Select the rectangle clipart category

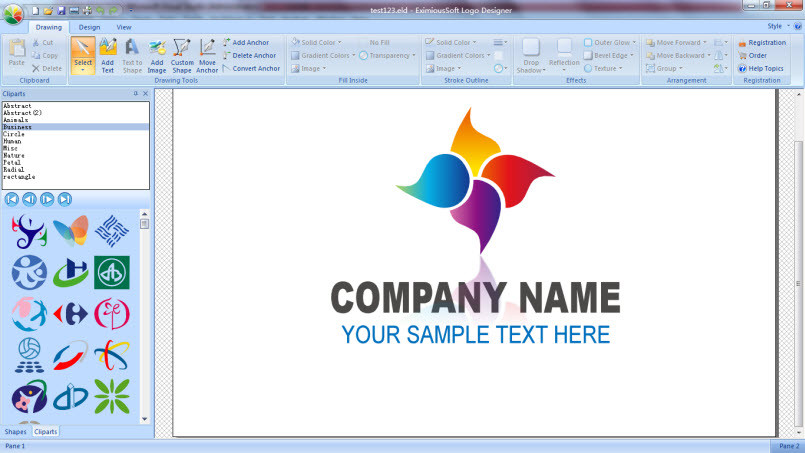(x=75, y=177)
